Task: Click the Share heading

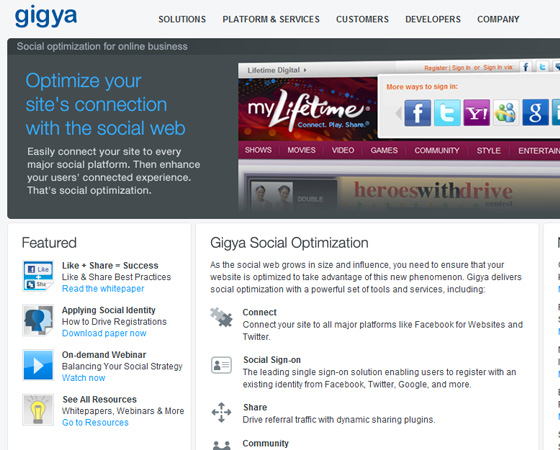Action: click(x=255, y=407)
